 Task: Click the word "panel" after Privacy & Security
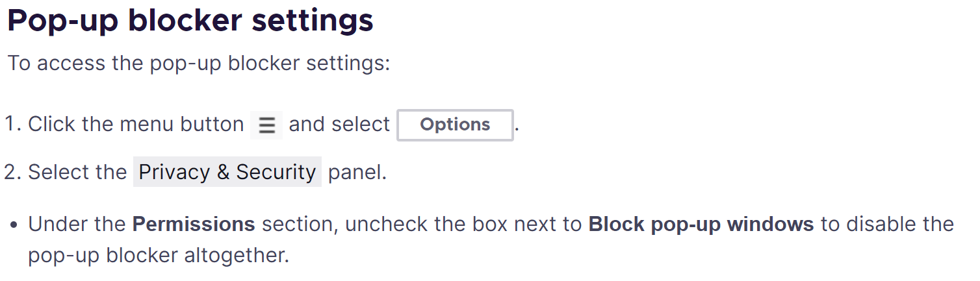tap(356, 172)
